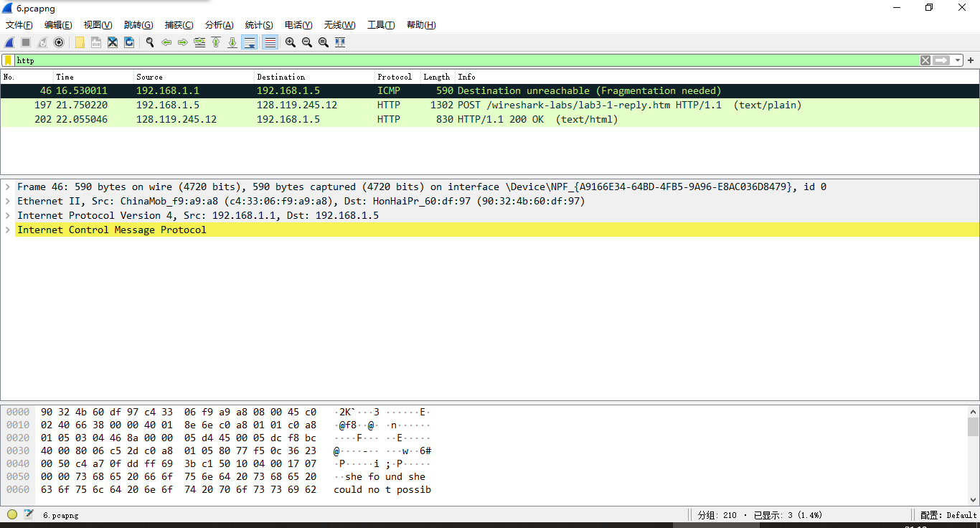Expand the Ethernet II tree node

(8, 201)
